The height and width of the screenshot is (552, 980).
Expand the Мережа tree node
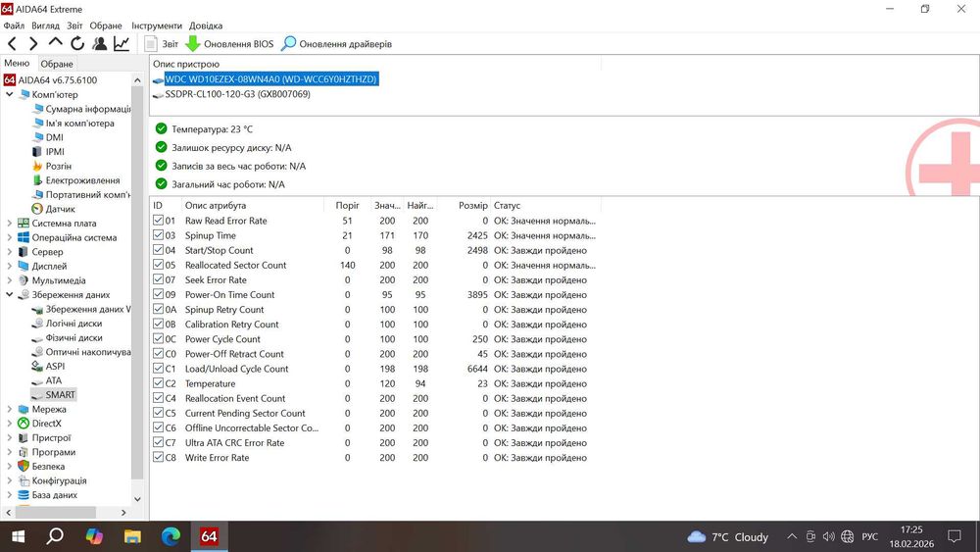[10, 410]
